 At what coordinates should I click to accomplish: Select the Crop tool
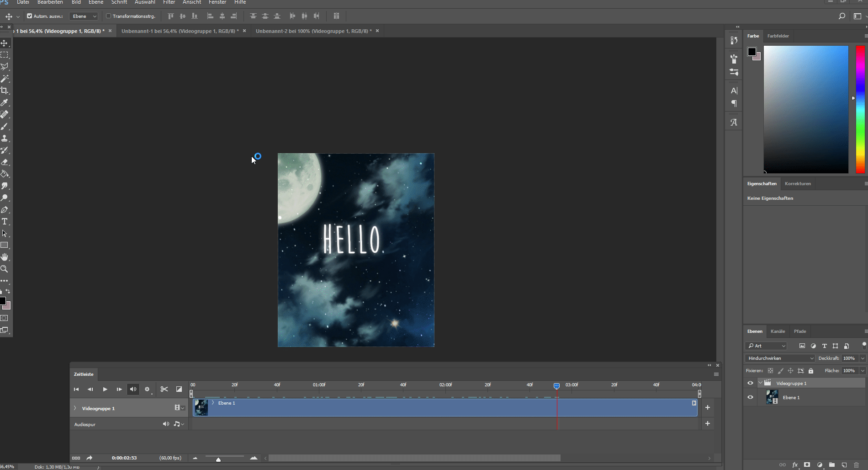coord(5,91)
